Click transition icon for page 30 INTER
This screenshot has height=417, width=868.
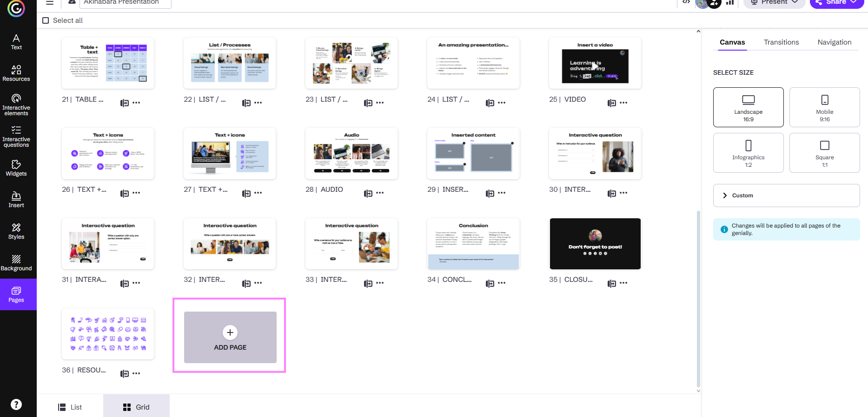click(x=611, y=193)
